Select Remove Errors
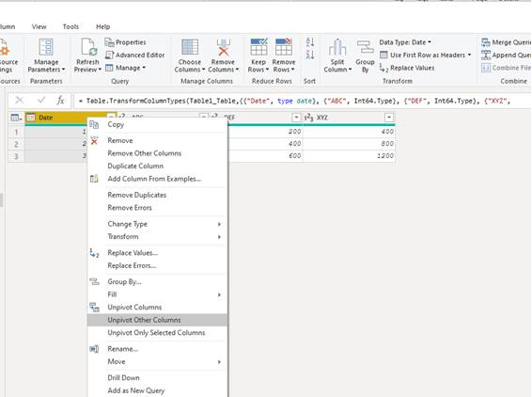The width and height of the screenshot is (532, 397). click(x=157, y=208)
